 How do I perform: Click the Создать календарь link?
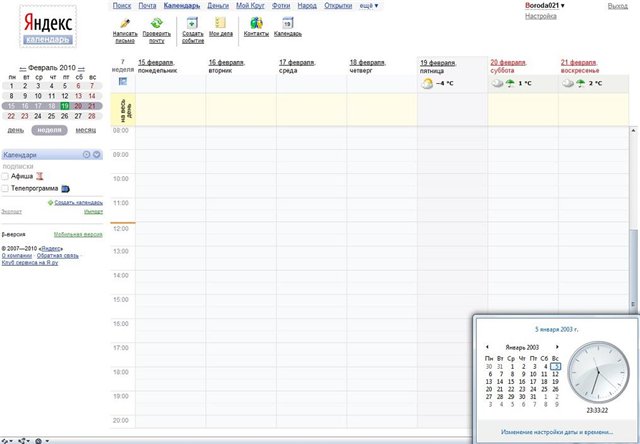78,202
